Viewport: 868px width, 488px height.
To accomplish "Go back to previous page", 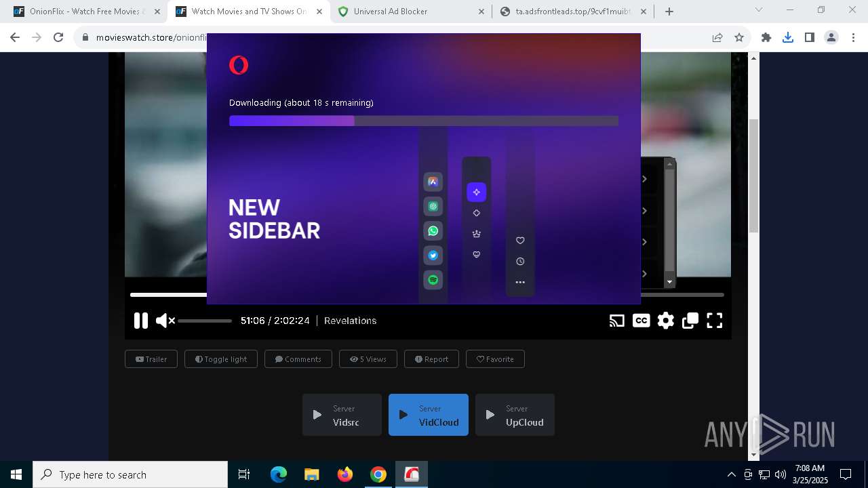I will point(15,38).
